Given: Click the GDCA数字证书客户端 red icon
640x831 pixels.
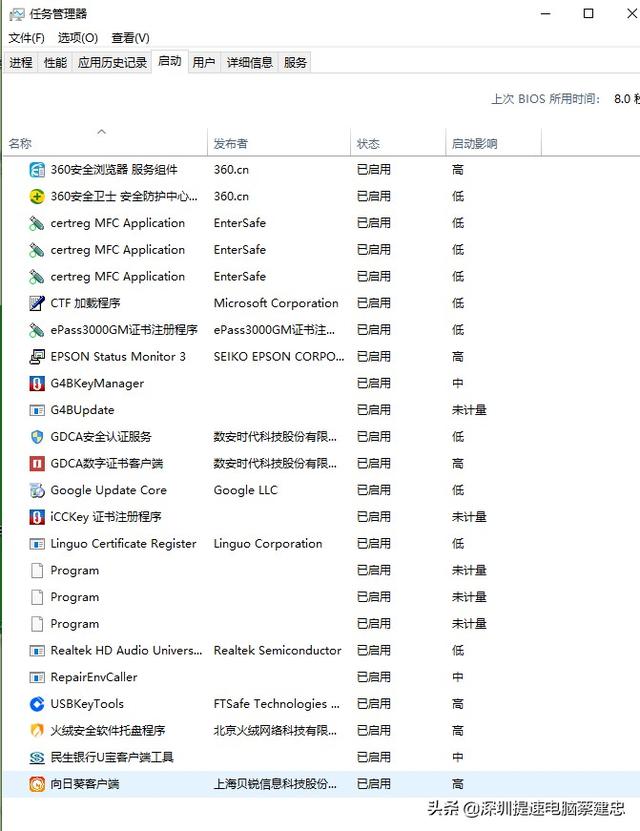Looking at the screenshot, I should (x=37, y=464).
